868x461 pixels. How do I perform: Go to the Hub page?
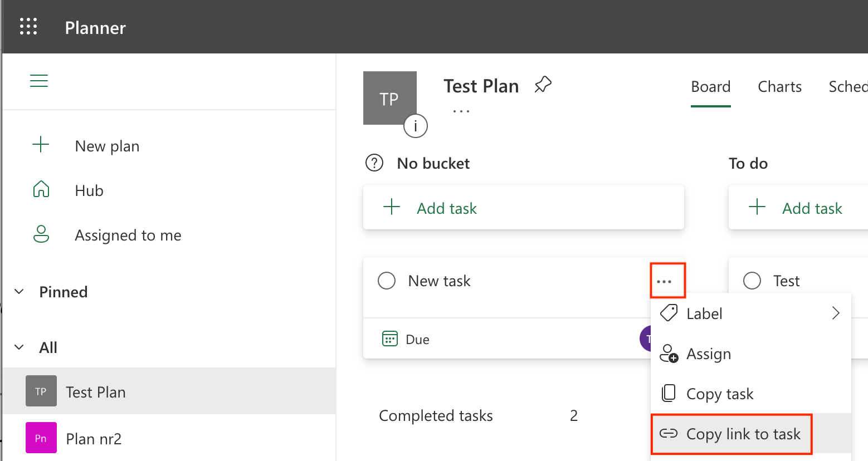89,190
